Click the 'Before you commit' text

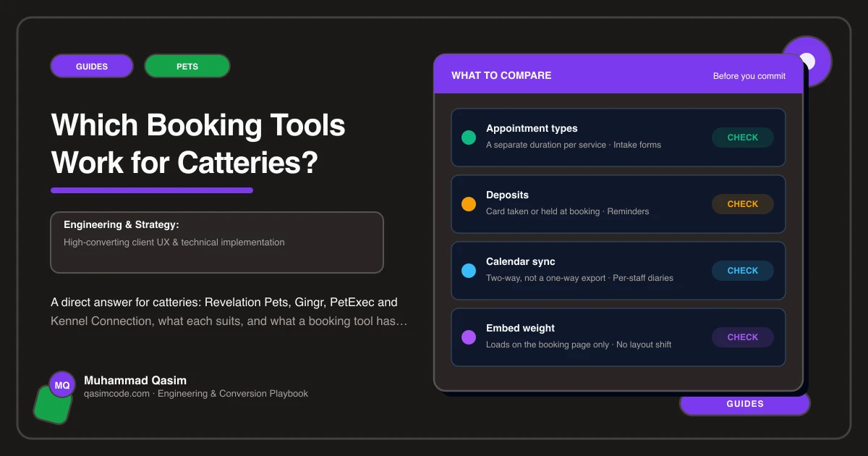(x=749, y=76)
